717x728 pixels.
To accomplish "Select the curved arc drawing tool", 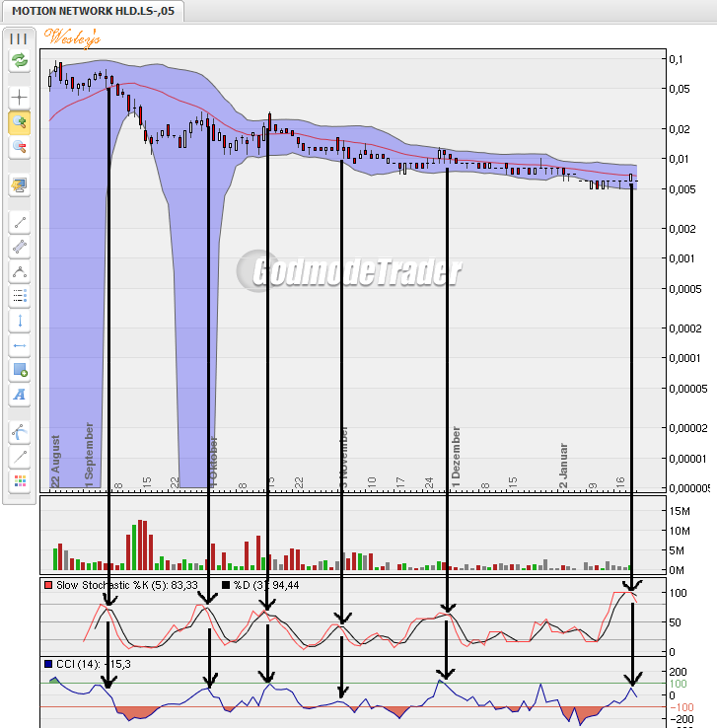I will pos(19,432).
